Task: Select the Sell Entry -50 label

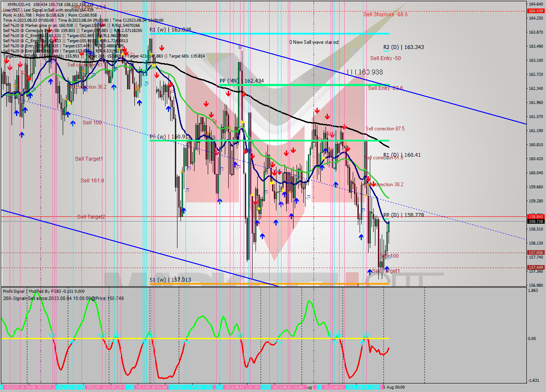Action: tap(385, 58)
